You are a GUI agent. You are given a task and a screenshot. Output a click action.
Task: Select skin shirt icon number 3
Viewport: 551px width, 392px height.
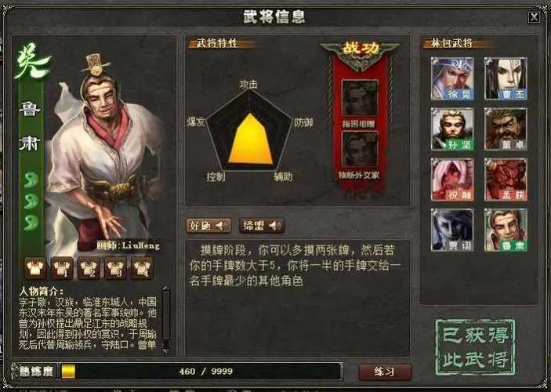115,268
